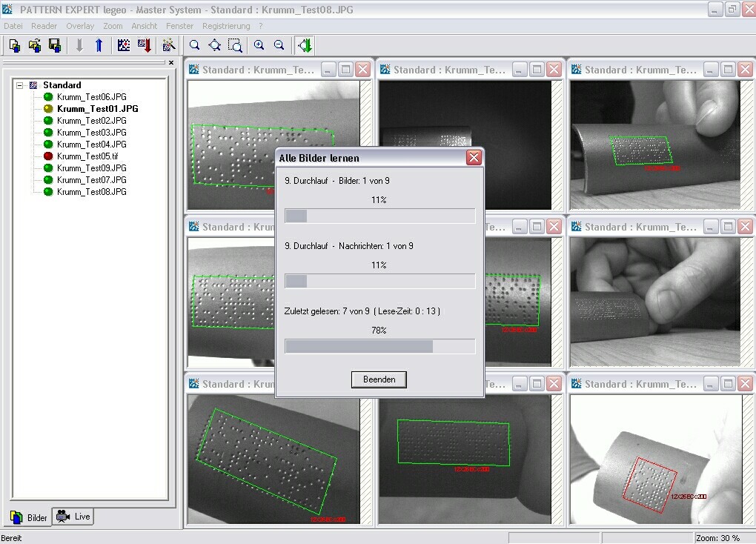Click the zoom selection rectangle icon
Screen dimensions: 756x544
[x=235, y=45]
